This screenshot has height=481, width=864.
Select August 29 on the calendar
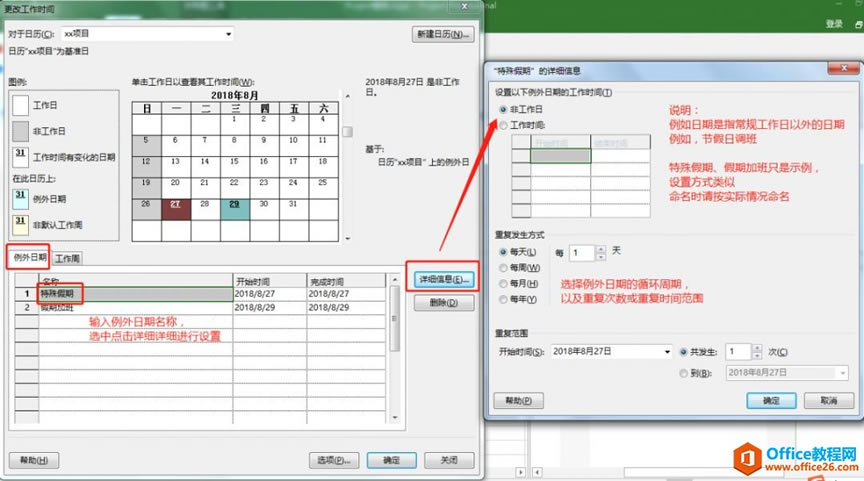235,209
